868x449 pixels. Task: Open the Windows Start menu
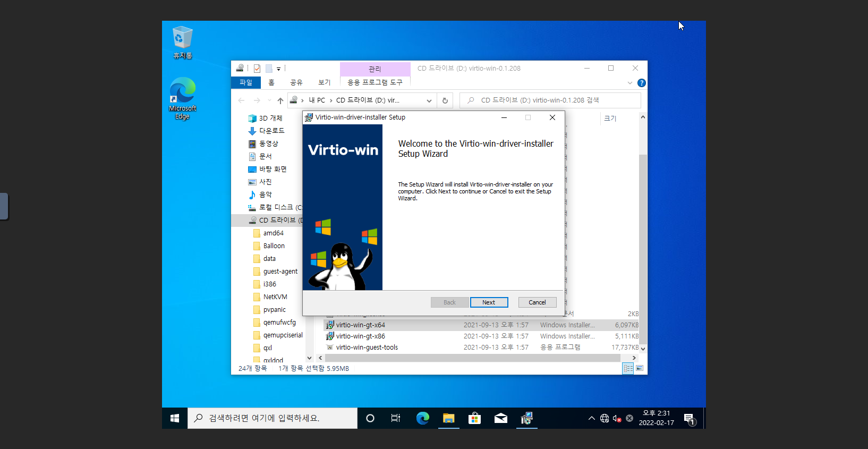point(175,418)
